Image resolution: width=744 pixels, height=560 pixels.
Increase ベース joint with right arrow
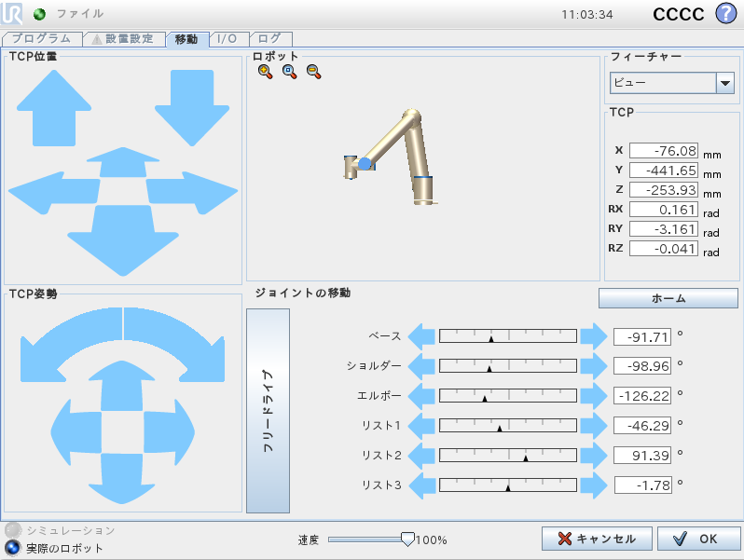(594, 336)
